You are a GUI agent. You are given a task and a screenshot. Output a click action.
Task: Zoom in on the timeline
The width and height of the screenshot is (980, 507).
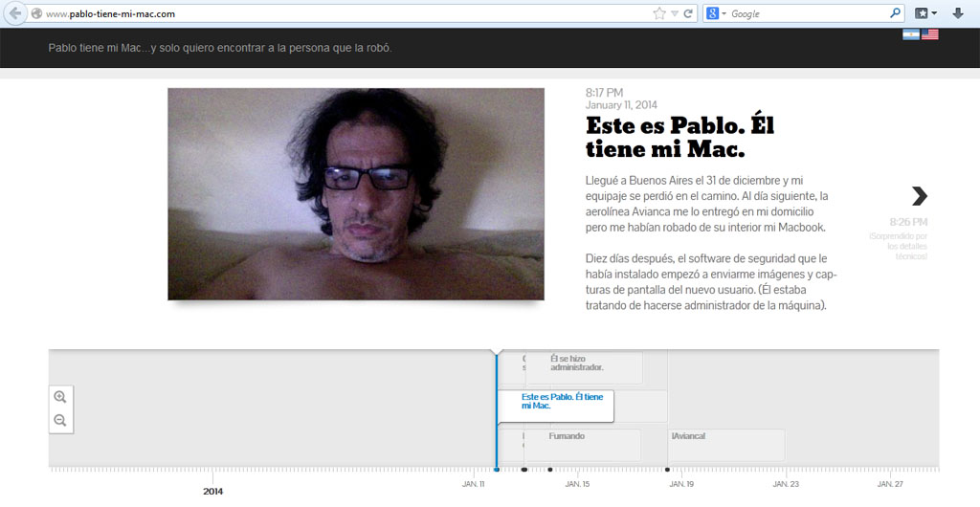[60, 397]
